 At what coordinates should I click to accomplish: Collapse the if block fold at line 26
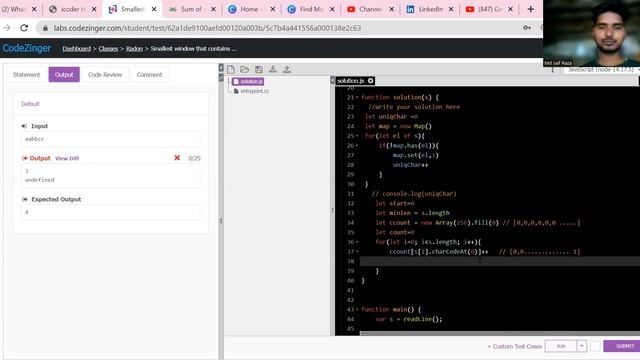pos(357,146)
